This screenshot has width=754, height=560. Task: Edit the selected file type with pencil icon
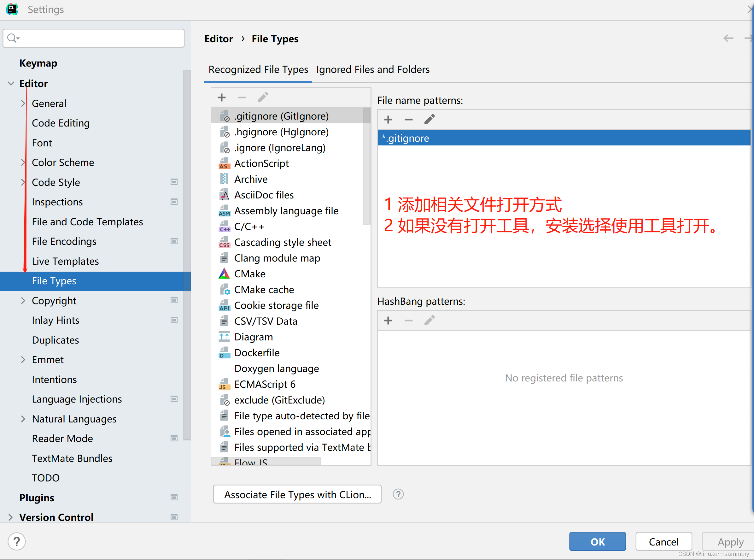263,97
